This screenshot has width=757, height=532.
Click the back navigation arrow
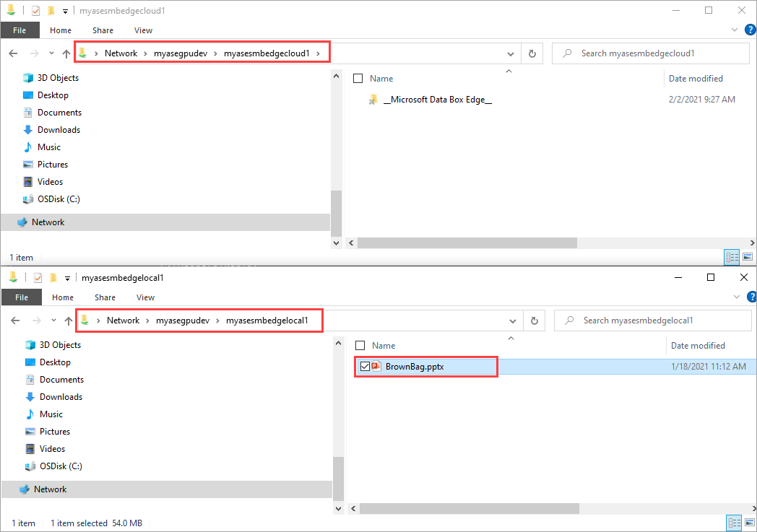click(x=12, y=53)
